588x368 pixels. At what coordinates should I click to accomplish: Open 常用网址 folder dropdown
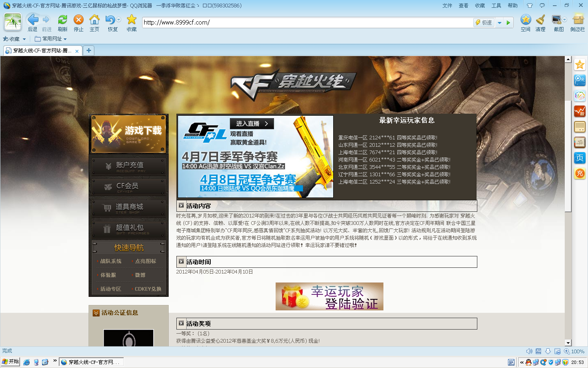pyautogui.click(x=51, y=39)
